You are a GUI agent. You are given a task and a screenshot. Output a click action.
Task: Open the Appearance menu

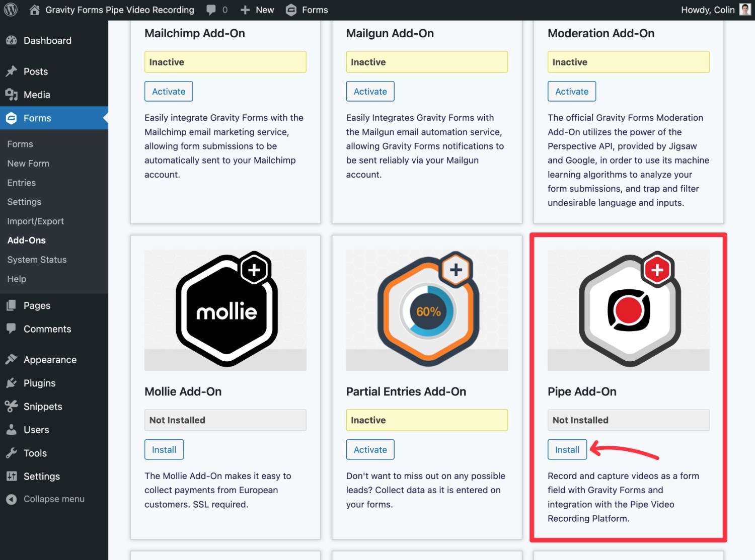pos(50,360)
